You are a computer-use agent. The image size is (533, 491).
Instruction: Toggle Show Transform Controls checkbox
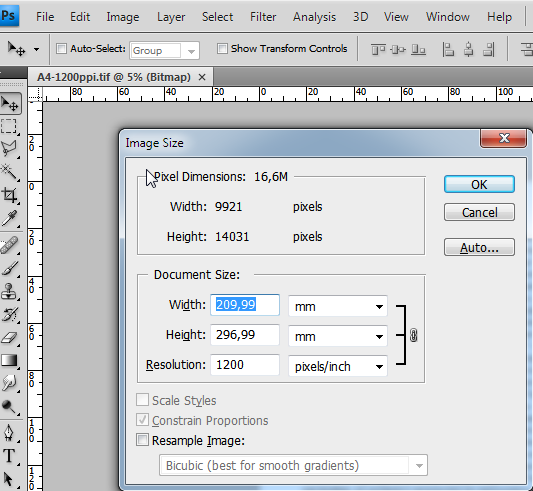tap(222, 49)
